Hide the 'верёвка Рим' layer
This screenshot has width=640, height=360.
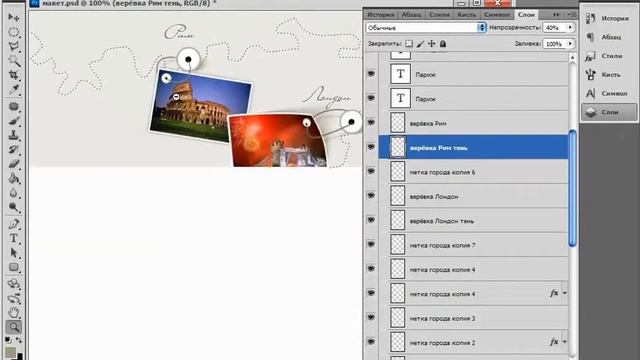(x=371, y=122)
